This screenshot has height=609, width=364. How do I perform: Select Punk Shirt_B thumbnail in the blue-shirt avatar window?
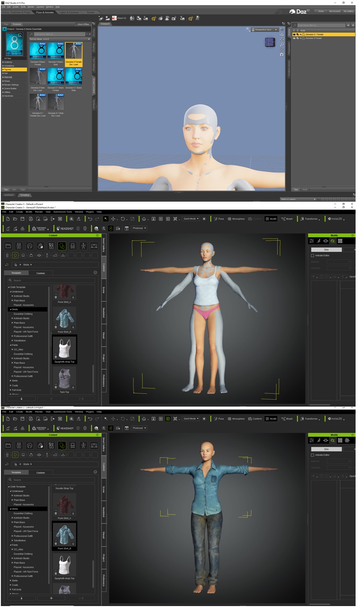pyautogui.click(x=64, y=536)
